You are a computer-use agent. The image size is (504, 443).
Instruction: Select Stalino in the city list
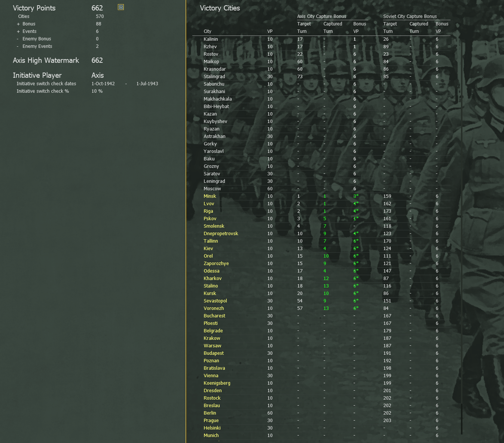click(x=211, y=286)
